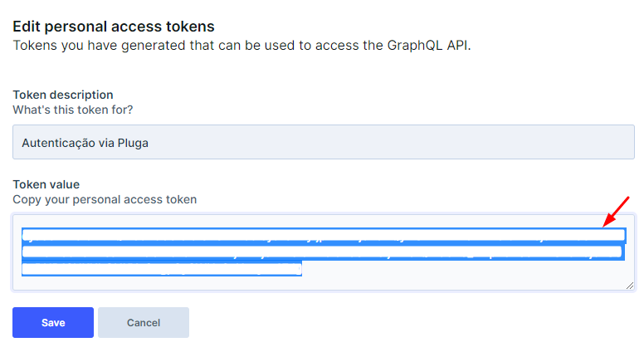Click the third line of highlighted token

pos(162,269)
